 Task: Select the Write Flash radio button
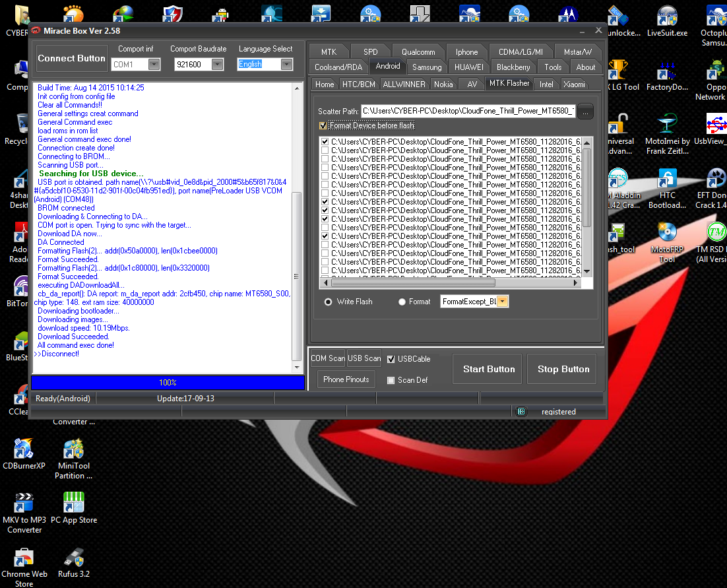[329, 302]
